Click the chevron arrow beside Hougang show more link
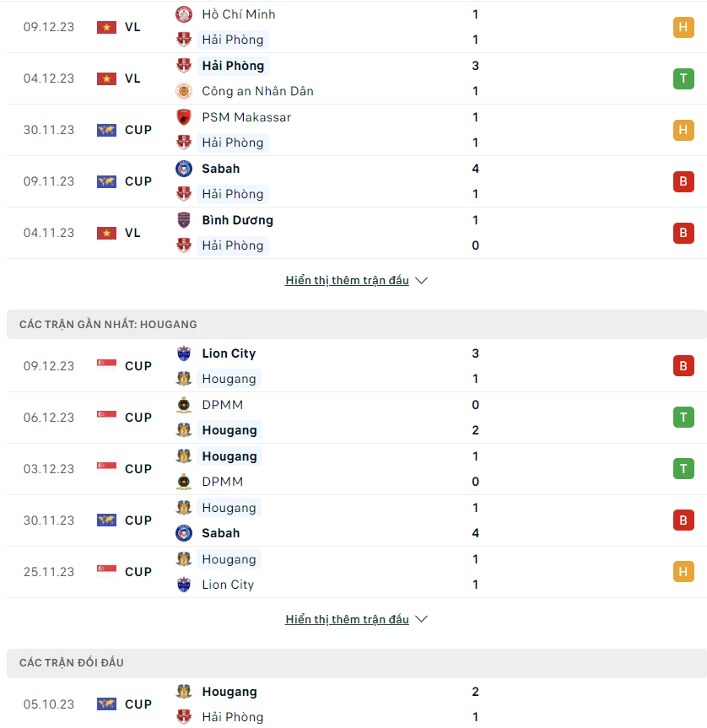 click(421, 619)
